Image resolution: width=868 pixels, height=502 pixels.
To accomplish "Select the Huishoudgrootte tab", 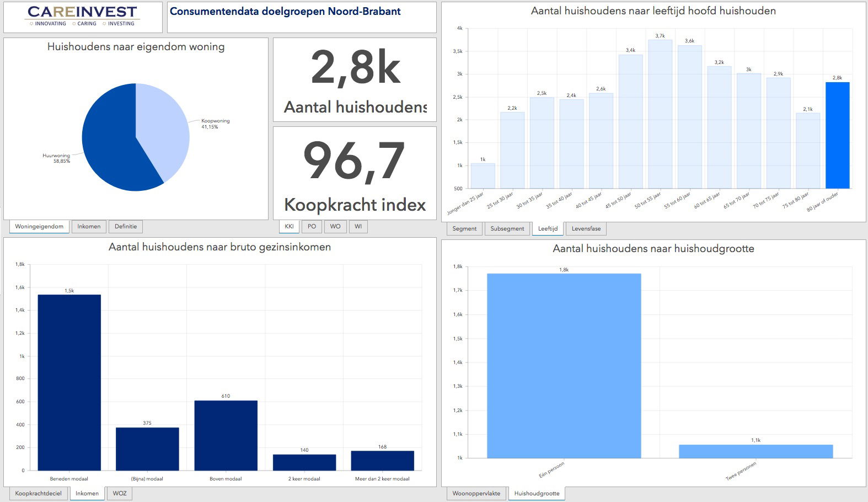I will click(x=537, y=494).
